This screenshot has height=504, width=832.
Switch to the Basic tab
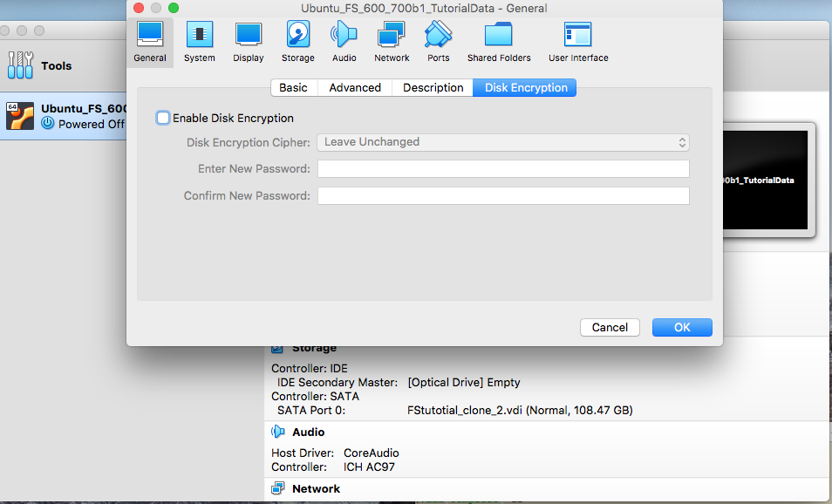pos(293,87)
